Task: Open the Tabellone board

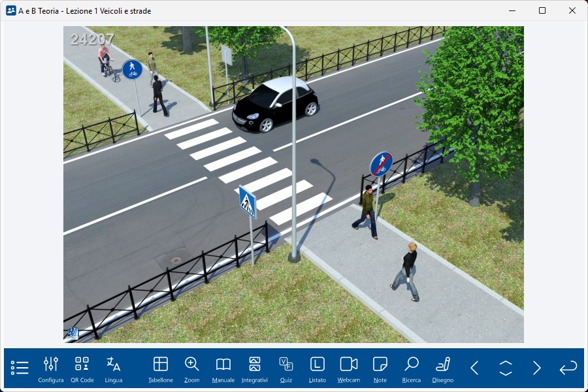Action: (x=161, y=368)
